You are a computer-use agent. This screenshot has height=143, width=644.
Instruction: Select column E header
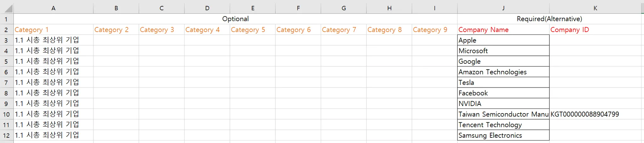click(253, 8)
